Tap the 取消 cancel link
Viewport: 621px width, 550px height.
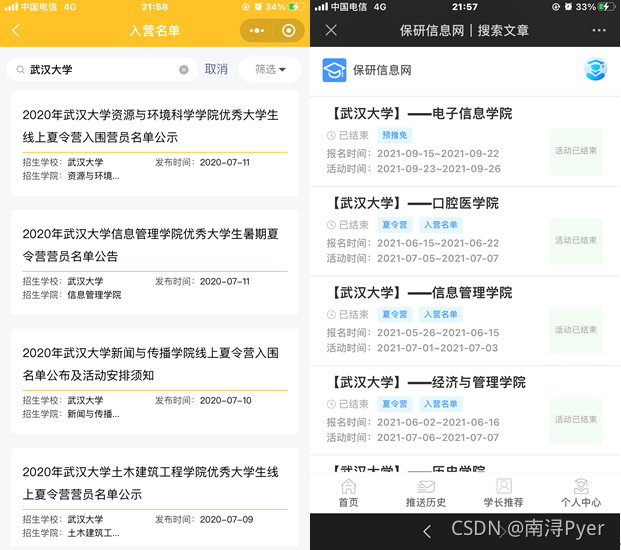click(216, 69)
